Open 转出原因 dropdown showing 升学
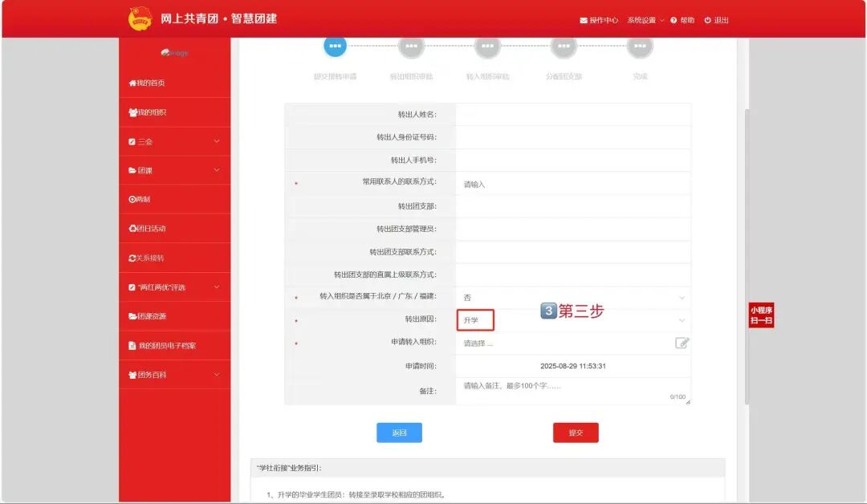867x504 pixels. click(572, 320)
